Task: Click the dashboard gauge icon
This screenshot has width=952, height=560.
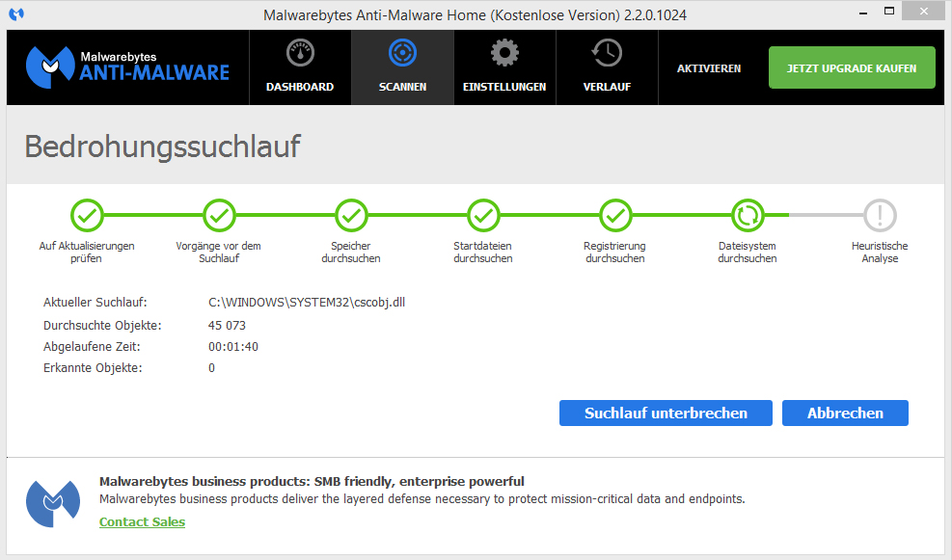Action: click(x=300, y=53)
